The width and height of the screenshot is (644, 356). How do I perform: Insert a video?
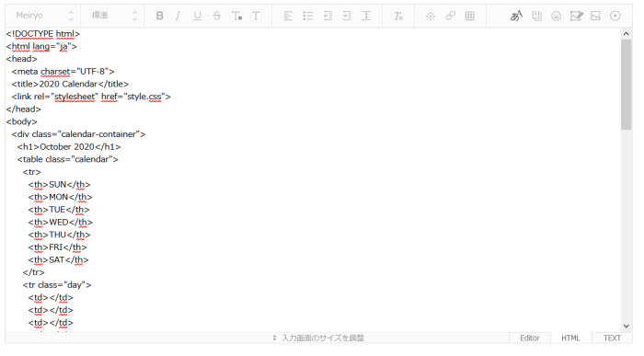615,16
